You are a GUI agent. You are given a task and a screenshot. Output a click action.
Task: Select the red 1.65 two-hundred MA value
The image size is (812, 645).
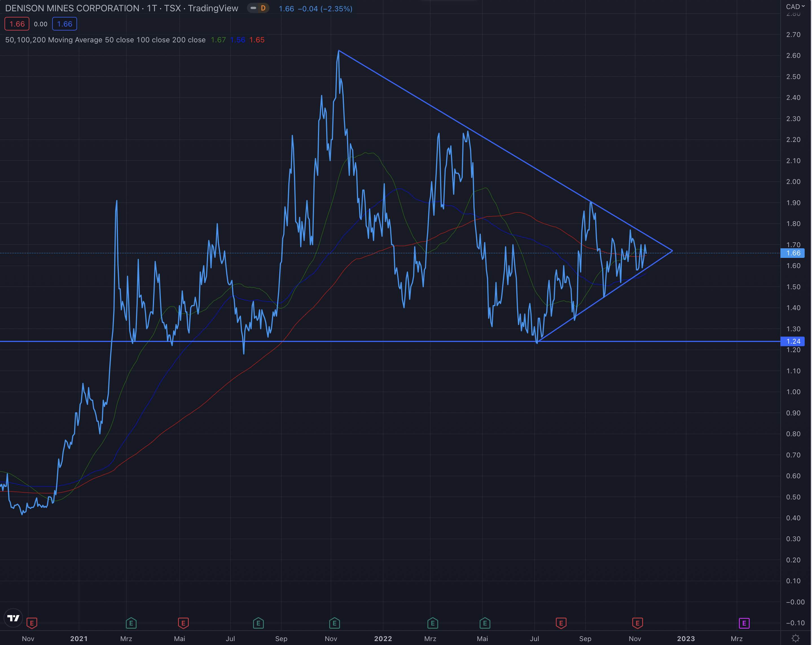[257, 40]
